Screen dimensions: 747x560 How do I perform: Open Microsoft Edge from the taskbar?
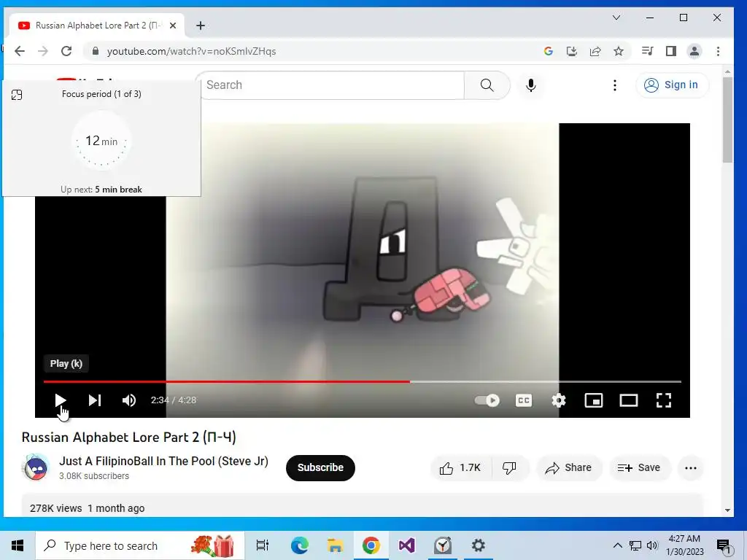(x=300, y=545)
